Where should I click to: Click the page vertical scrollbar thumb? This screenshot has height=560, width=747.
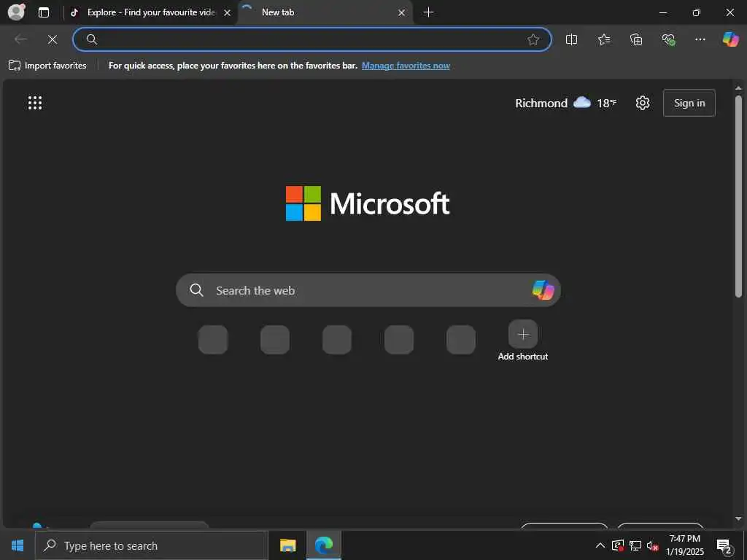pos(738,196)
